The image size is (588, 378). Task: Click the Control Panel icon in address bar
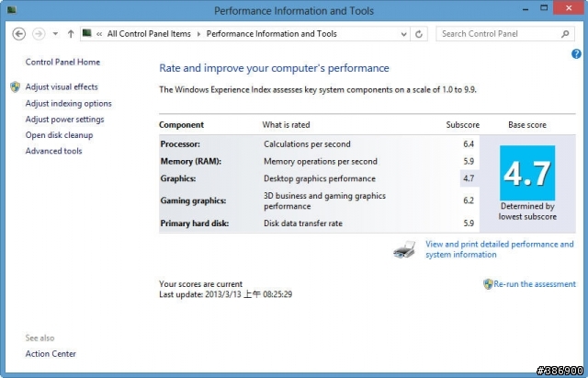coord(87,33)
